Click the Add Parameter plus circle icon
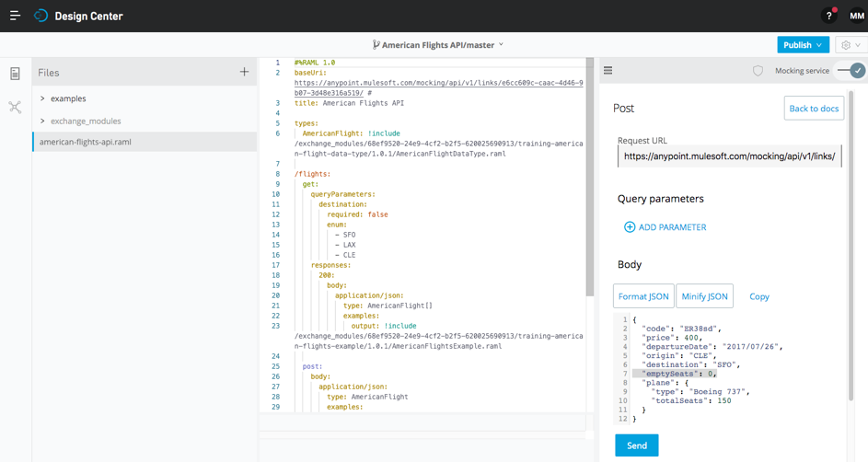This screenshot has width=868, height=462. pyautogui.click(x=630, y=226)
